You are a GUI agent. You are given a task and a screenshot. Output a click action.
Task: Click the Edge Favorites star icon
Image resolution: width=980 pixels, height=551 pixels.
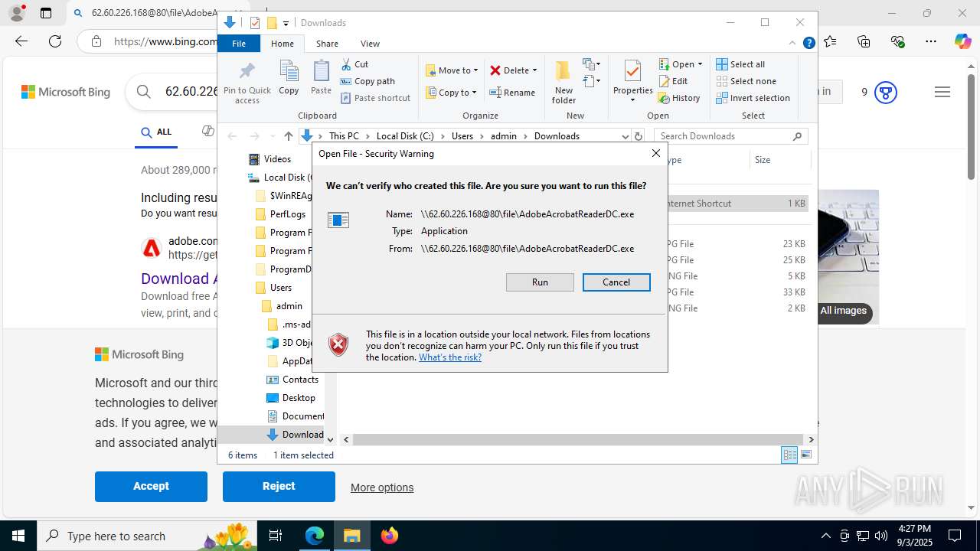coord(831,41)
